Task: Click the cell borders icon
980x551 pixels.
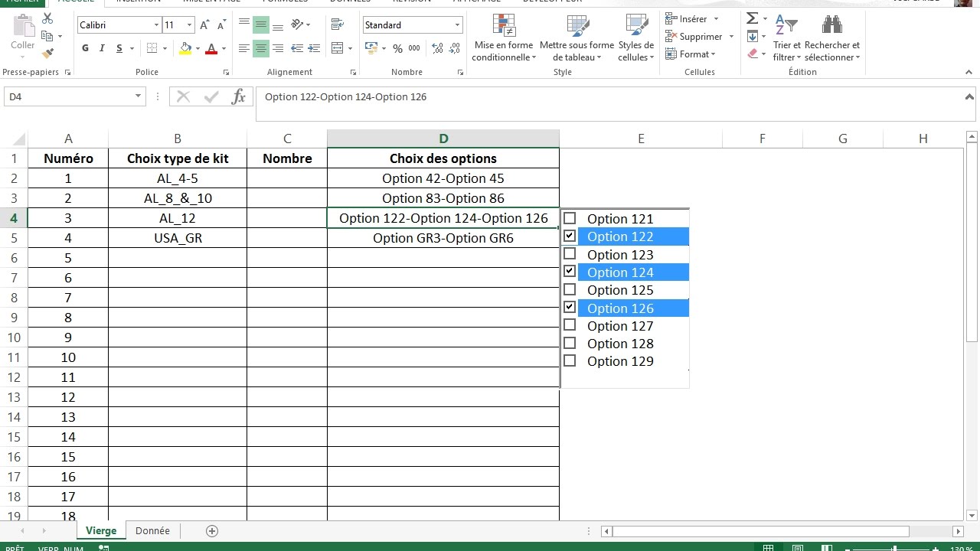Action: point(152,48)
